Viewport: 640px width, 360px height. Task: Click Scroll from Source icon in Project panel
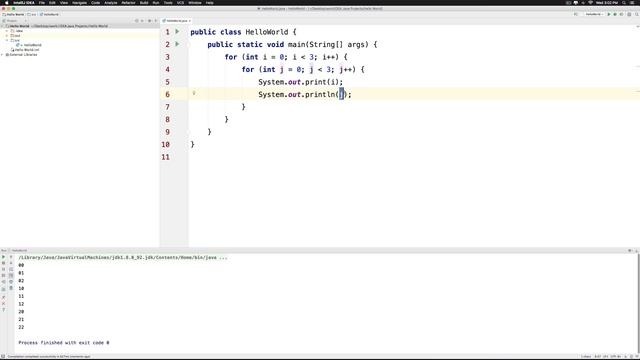136,20
